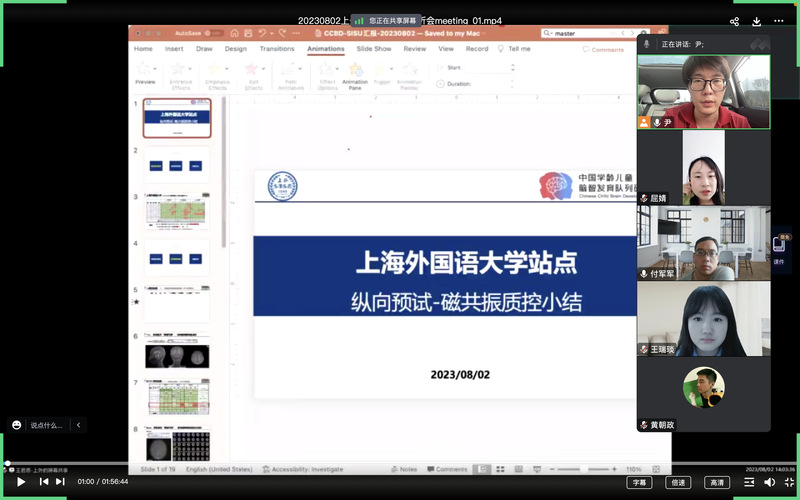Screen dimensions: 800x500
Task: Click the play button in video player
Action: click(21, 481)
